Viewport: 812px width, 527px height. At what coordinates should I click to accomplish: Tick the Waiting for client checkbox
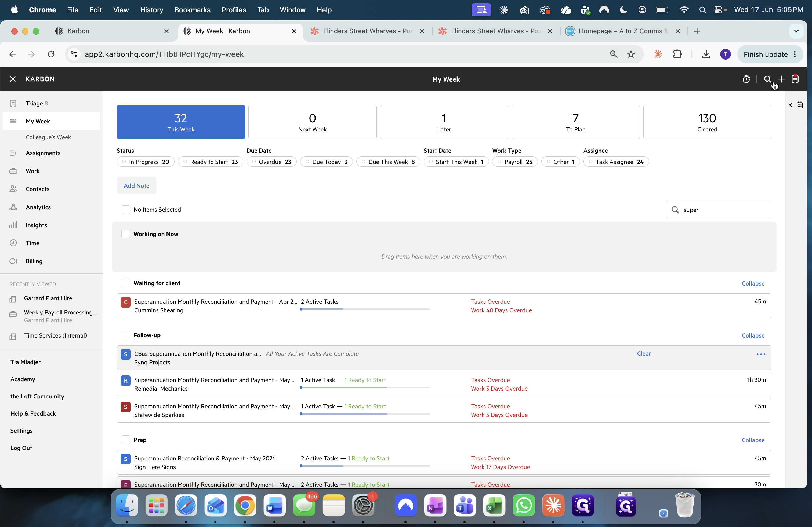126,283
